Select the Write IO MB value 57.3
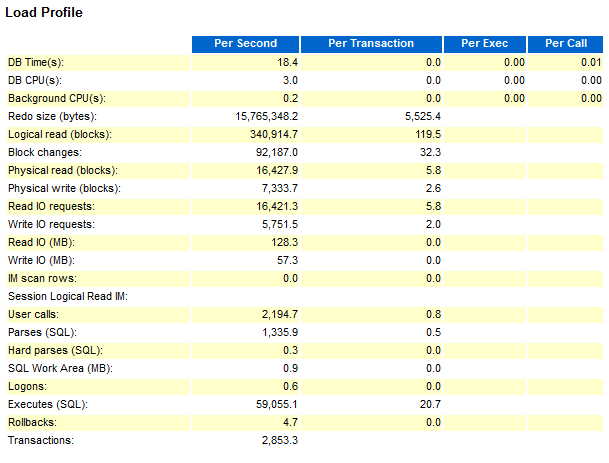The height and width of the screenshot is (463, 609). 287,260
